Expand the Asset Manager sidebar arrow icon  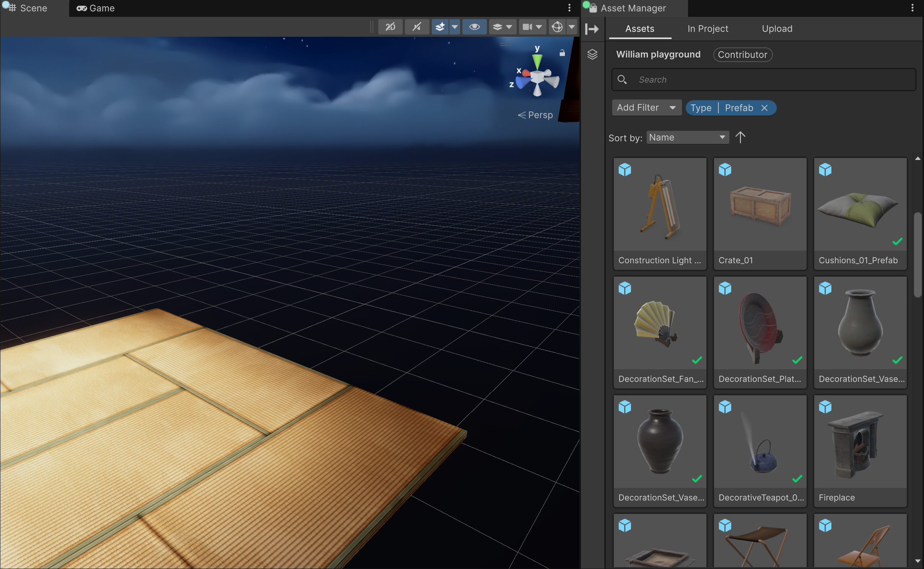(592, 29)
